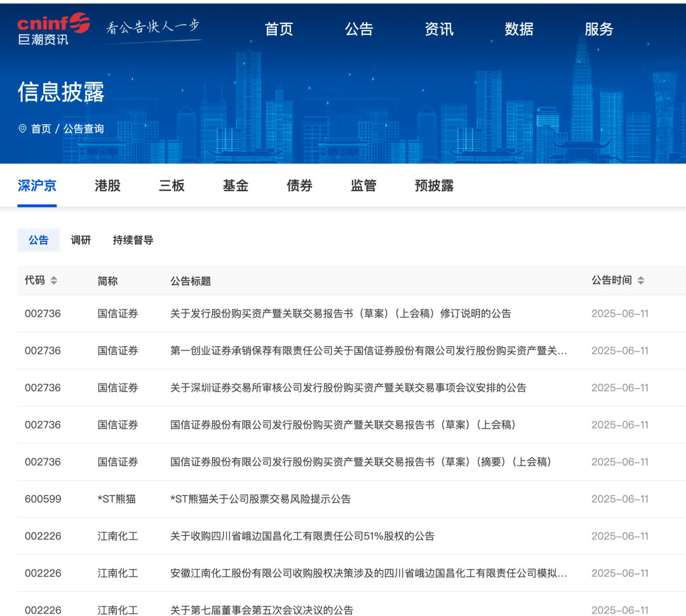This screenshot has width=686, height=616.
Task: Click date 2025-06-11 in the 修订说明 row
Action: (620, 313)
